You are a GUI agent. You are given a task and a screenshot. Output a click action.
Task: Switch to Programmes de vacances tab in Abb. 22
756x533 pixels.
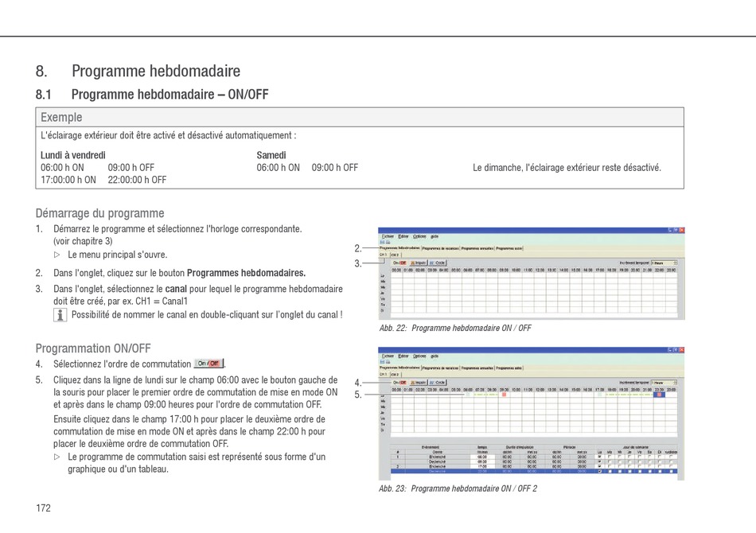pos(441,248)
